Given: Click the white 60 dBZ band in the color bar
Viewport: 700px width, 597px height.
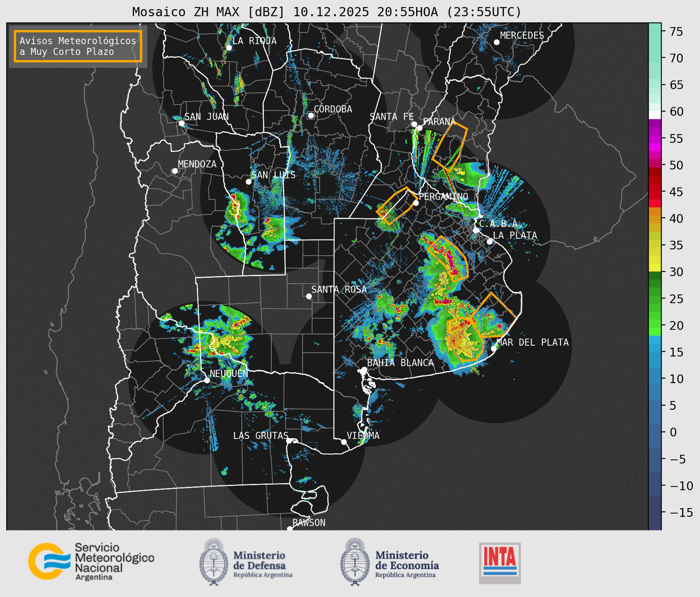Looking at the screenshot, I should point(655,115).
